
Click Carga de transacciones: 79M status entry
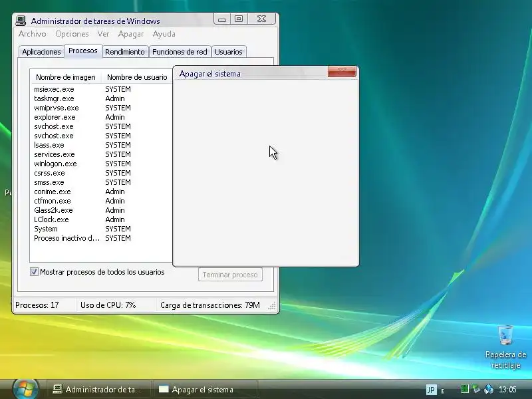point(210,305)
